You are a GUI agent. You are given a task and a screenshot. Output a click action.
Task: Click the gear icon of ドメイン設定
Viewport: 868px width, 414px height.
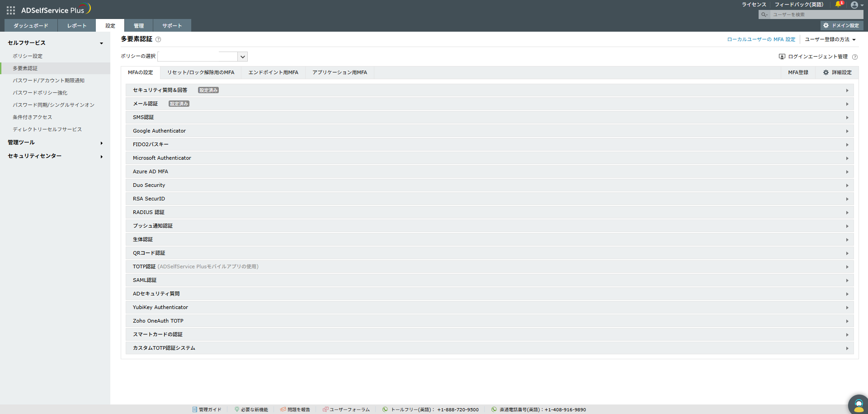(826, 26)
